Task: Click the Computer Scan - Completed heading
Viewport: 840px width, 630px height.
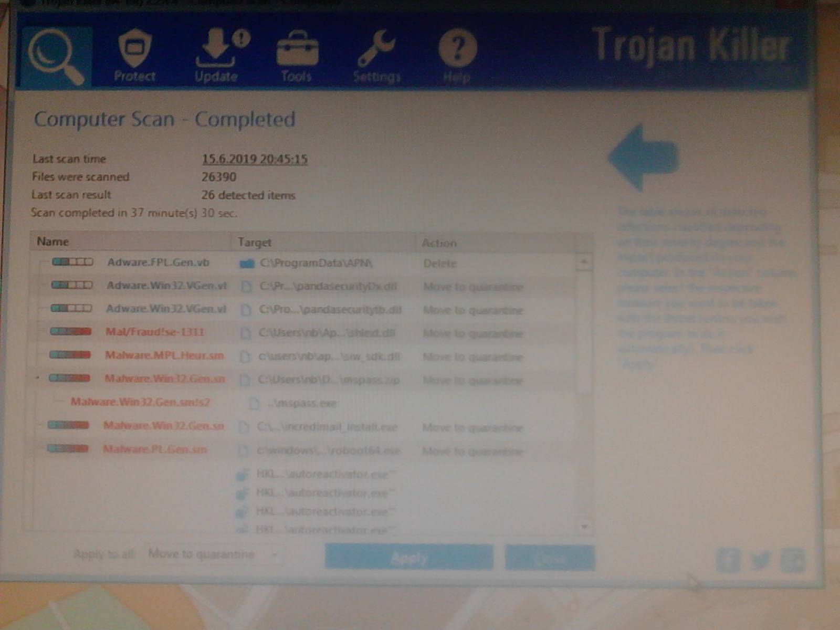Action: [x=165, y=119]
